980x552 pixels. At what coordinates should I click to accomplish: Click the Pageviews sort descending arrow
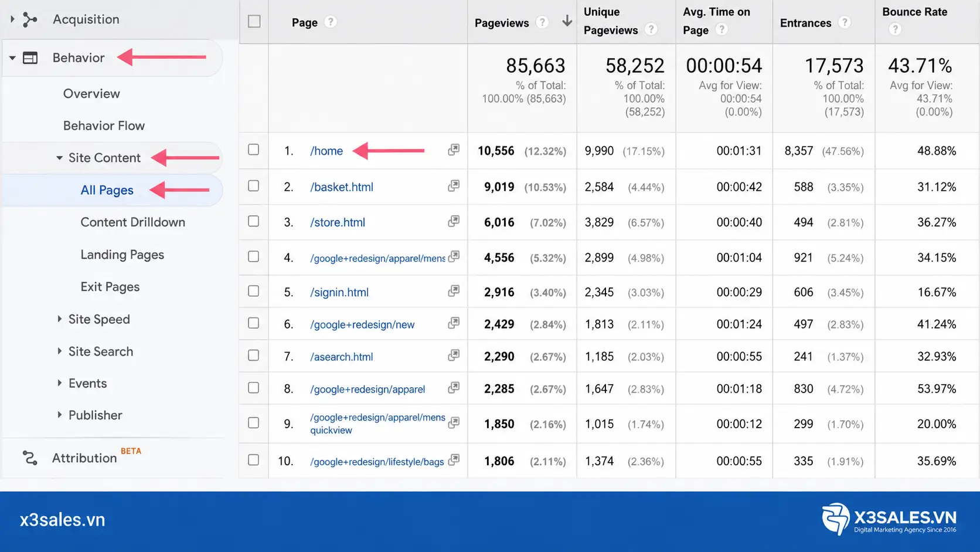(x=567, y=22)
